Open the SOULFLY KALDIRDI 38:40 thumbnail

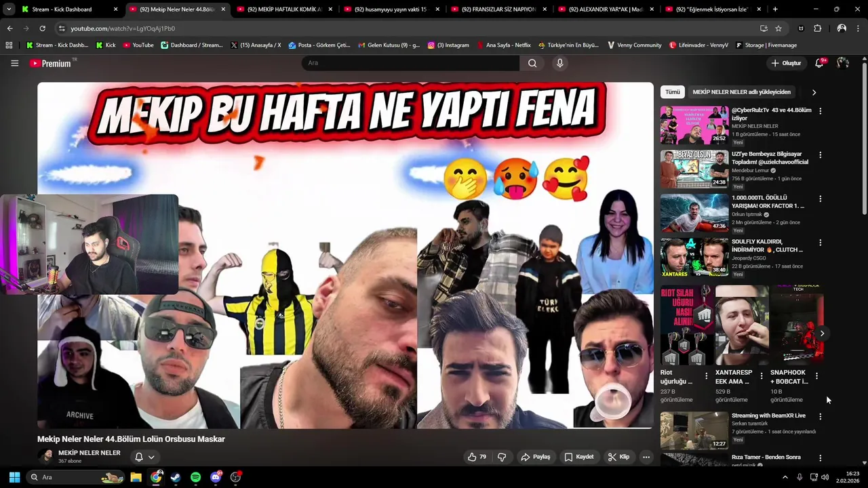[x=694, y=257]
